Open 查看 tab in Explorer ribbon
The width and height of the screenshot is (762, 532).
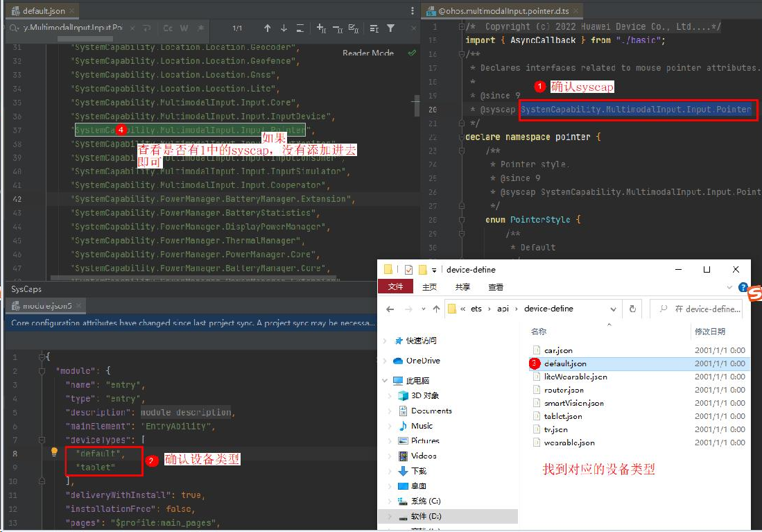(x=496, y=287)
